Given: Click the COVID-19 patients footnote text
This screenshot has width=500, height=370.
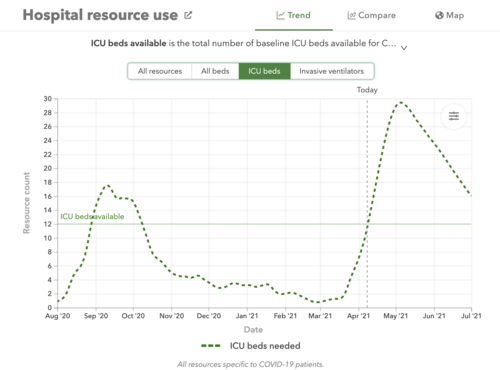Looking at the screenshot, I should (x=250, y=364).
